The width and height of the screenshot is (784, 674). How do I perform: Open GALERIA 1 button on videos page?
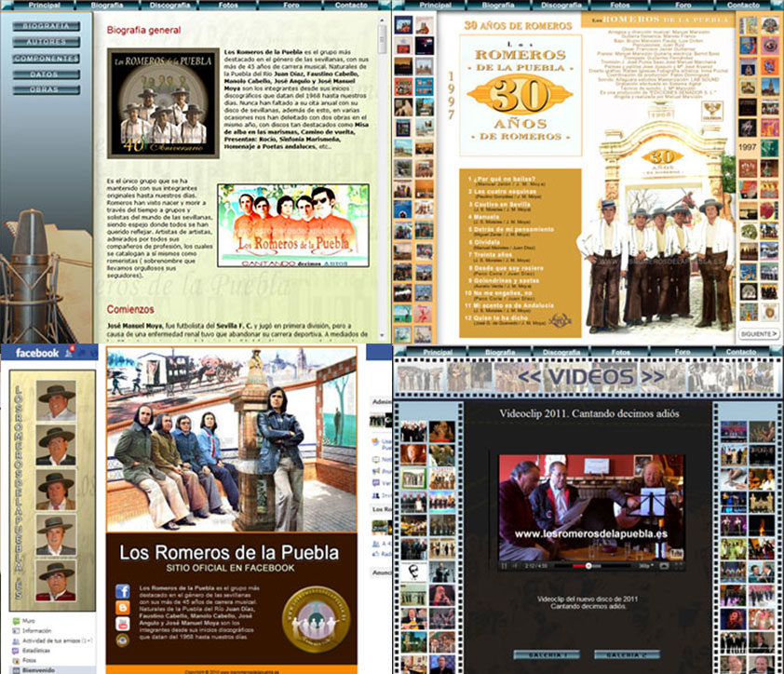coord(547,655)
